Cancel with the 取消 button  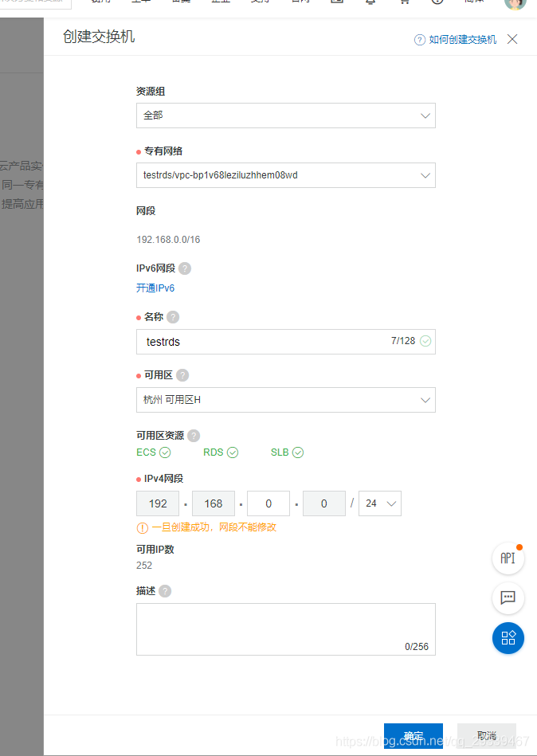click(486, 736)
